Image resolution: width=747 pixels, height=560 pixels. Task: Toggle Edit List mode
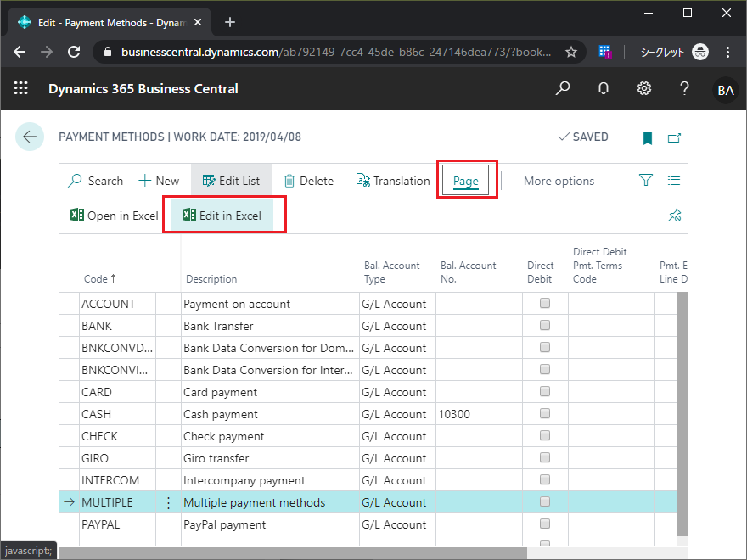[x=231, y=181]
